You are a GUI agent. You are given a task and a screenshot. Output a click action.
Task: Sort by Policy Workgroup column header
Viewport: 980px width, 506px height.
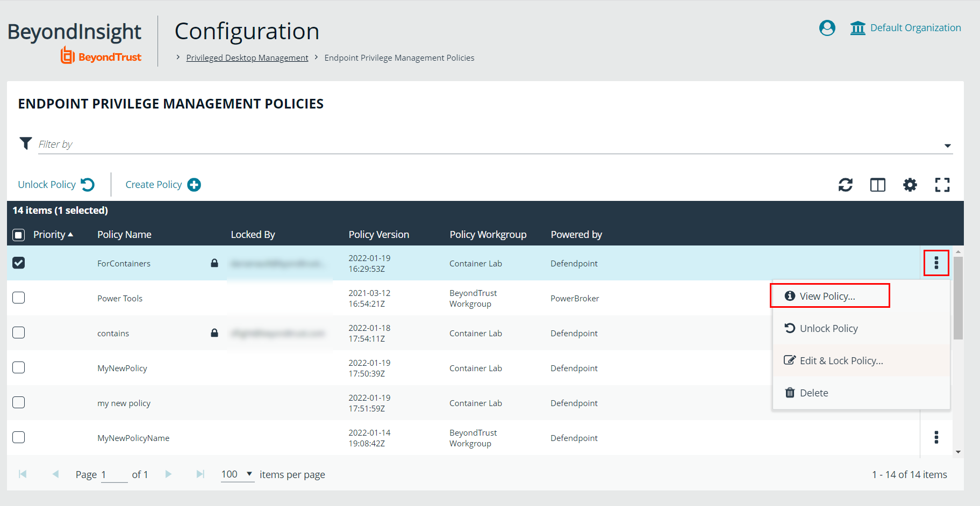(x=488, y=234)
